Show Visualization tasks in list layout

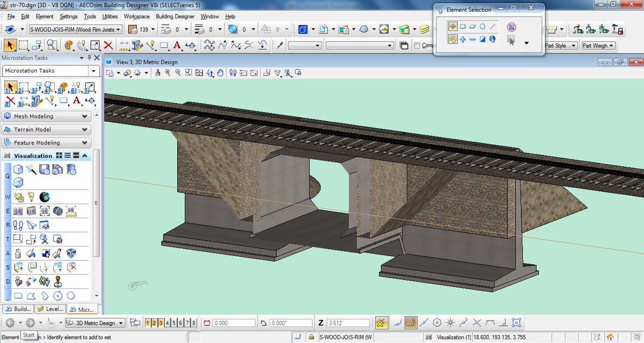(x=67, y=156)
